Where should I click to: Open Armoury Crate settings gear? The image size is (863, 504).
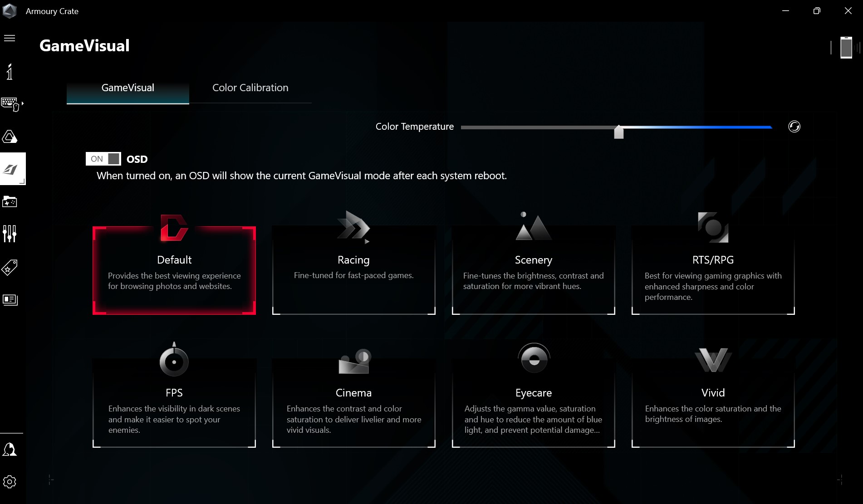click(x=10, y=482)
